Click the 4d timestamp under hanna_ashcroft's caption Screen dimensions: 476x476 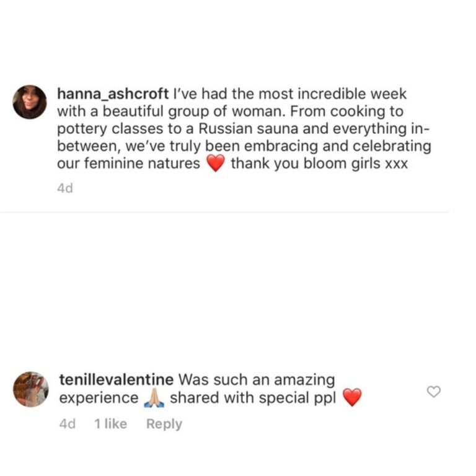point(64,188)
